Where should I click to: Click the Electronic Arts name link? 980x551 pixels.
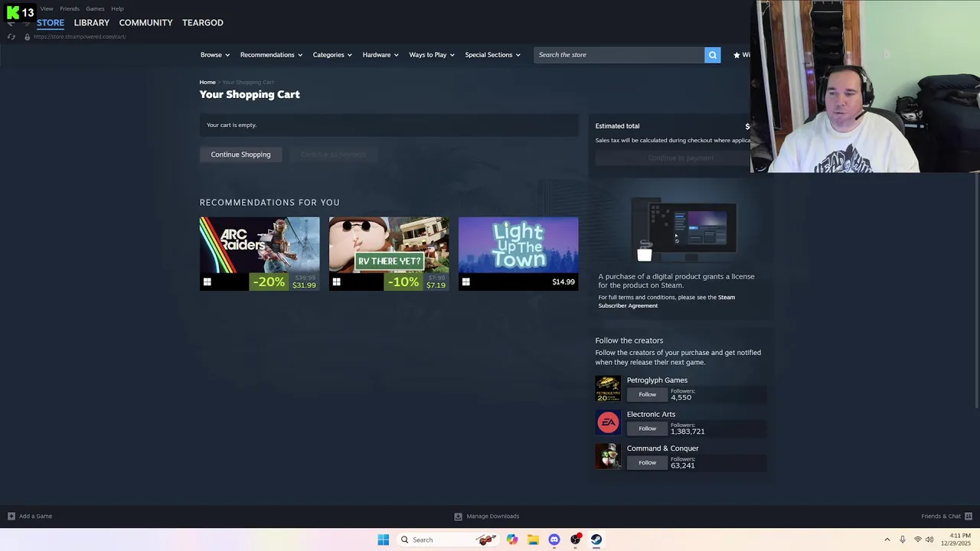tap(651, 414)
